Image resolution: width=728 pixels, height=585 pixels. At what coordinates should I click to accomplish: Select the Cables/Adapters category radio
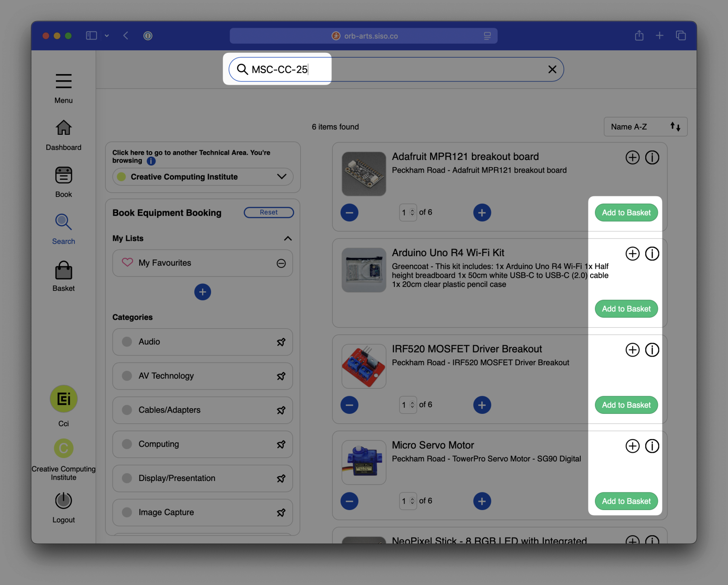tap(127, 410)
